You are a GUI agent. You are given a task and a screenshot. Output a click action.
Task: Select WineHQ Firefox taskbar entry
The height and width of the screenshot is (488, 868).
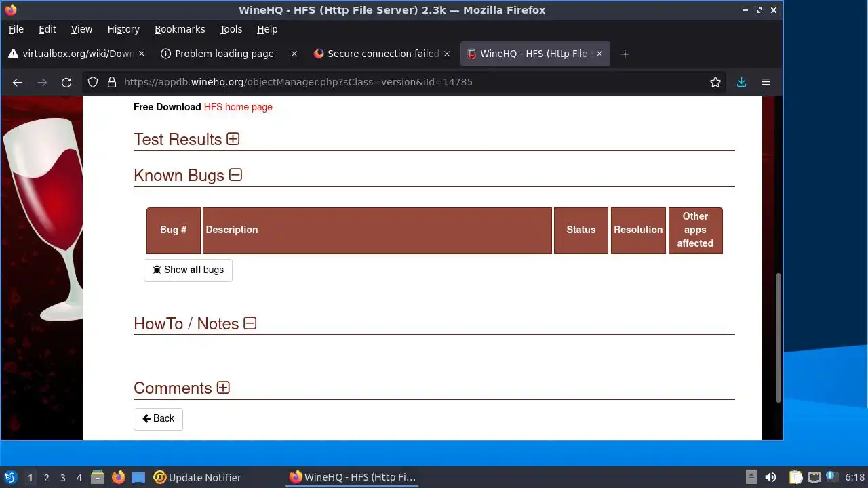353,477
